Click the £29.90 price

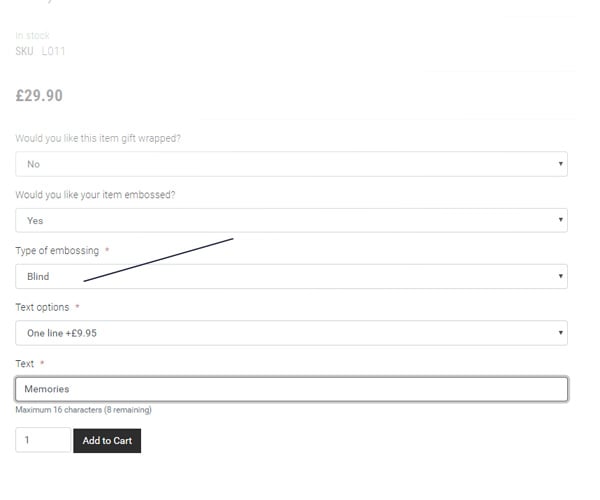click(39, 96)
